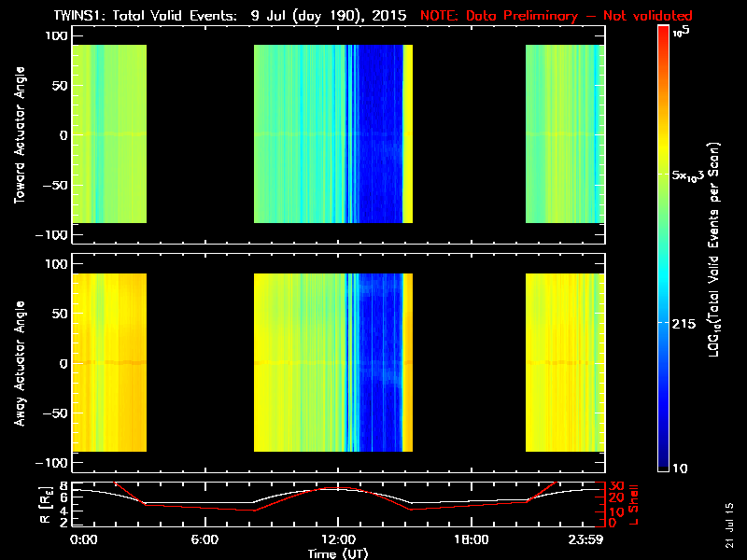747x560 pixels.
Task: Select the dark blue bottom of color bar
Action: pos(663,462)
